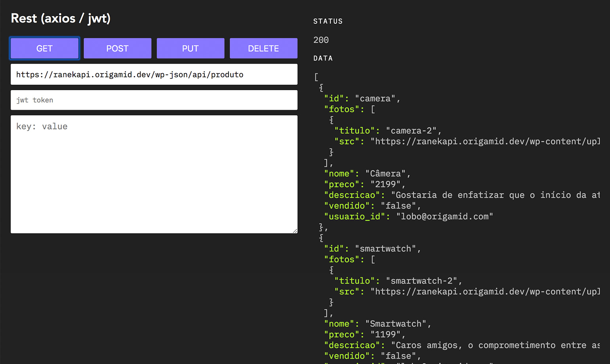Focus the API URL input field
610x364 pixels.
pos(154,74)
